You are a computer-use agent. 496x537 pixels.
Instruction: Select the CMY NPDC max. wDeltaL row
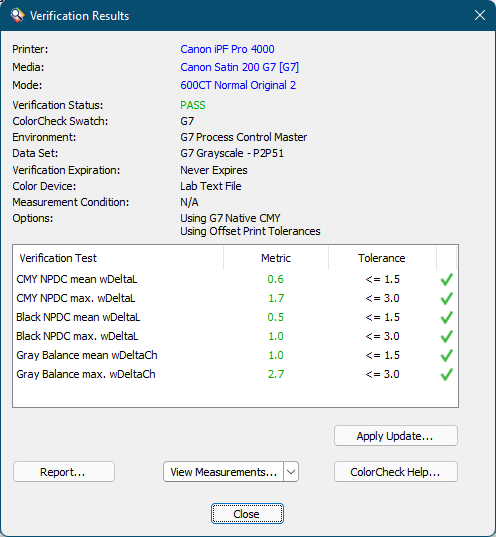tap(235, 298)
